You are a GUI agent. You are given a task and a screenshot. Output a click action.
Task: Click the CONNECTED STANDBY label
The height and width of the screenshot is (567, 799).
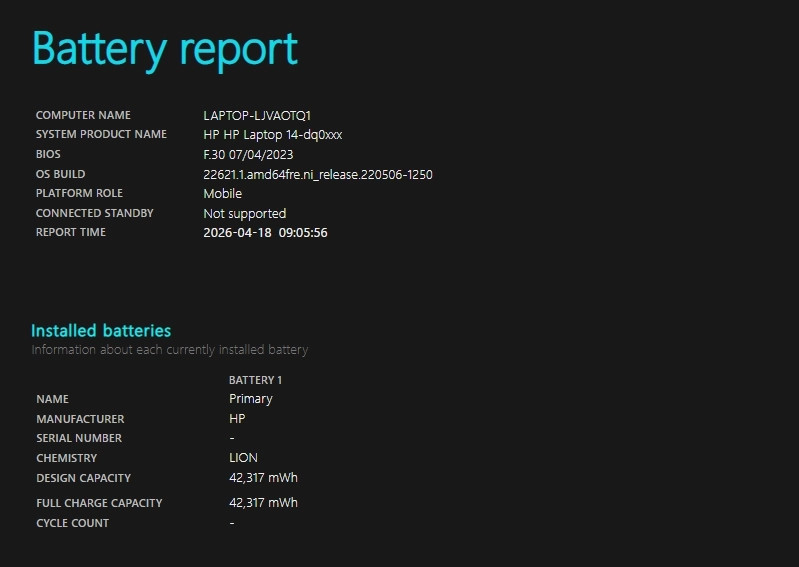pos(94,213)
